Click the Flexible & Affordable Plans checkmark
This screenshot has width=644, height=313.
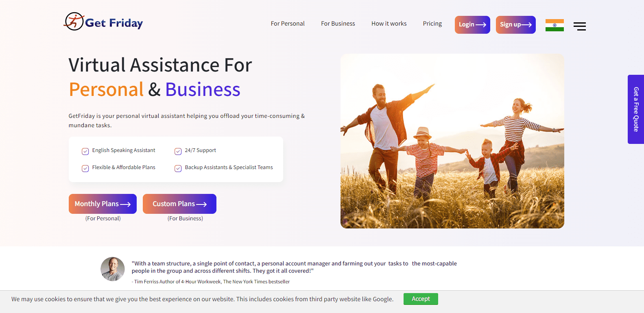coord(85,168)
